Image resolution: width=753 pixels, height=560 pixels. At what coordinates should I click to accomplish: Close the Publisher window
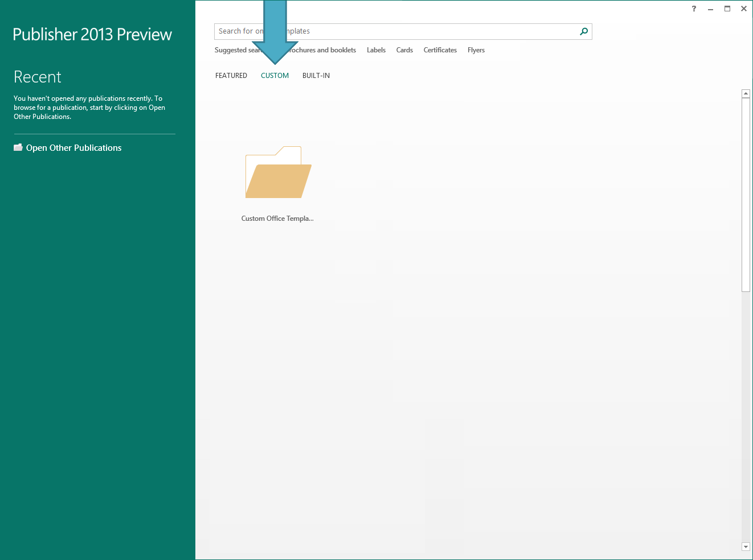click(x=744, y=9)
